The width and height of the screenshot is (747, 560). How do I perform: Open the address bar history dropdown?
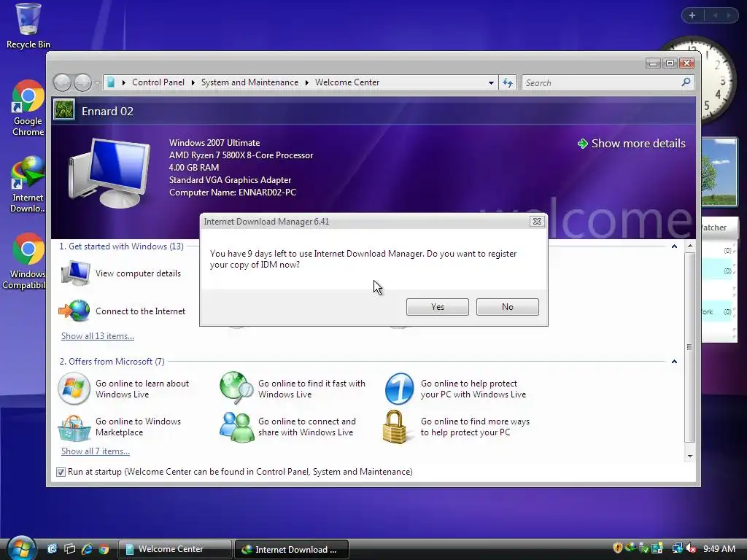(x=491, y=83)
